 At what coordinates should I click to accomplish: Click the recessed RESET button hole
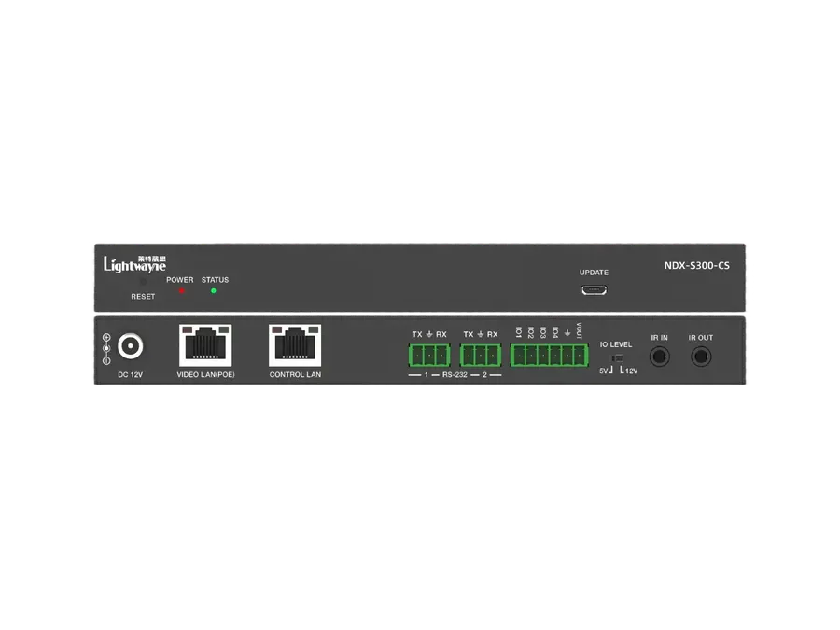pyautogui.click(x=143, y=282)
